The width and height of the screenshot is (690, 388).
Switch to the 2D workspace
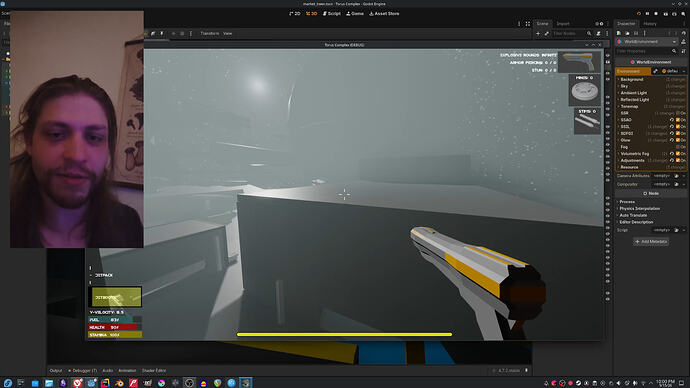295,14
